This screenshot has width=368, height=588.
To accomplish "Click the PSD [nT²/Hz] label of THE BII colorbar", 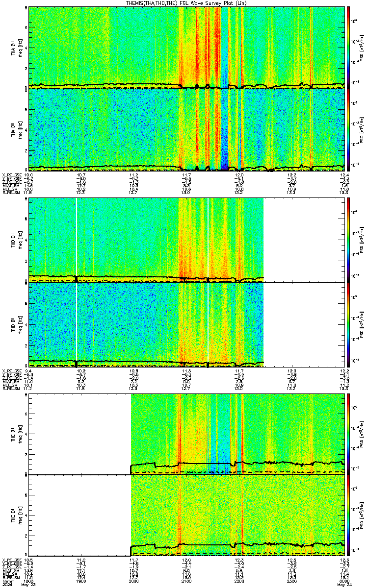I will [362, 515].
